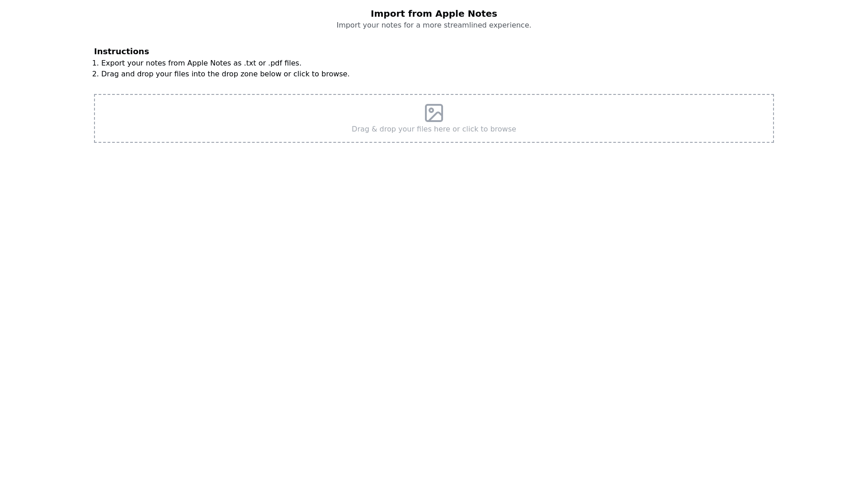Image resolution: width=868 pixels, height=488 pixels.
Task: Click the list number '1.' in Instructions
Action: point(95,63)
